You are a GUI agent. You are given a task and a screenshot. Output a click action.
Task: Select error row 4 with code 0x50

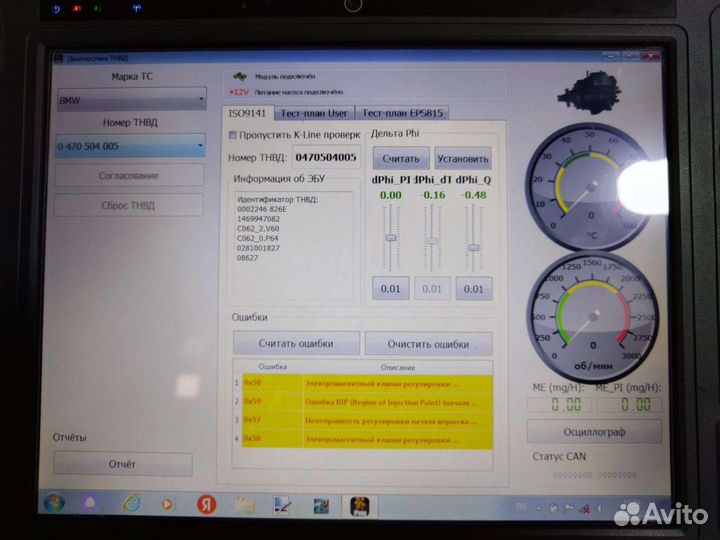coord(367,439)
